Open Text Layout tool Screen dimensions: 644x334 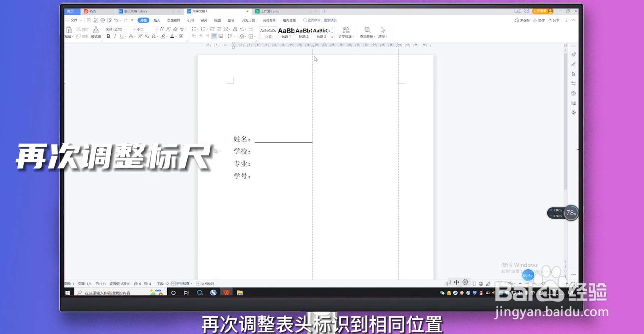(x=346, y=33)
